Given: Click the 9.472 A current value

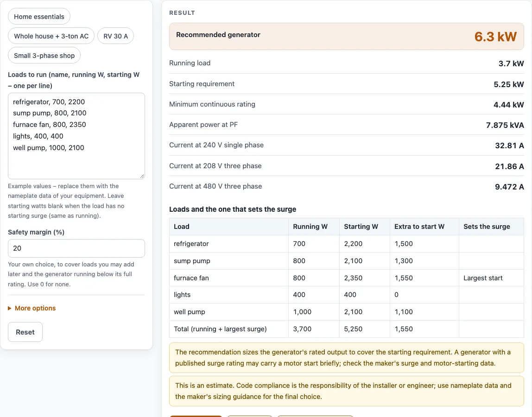Looking at the screenshot, I should pos(509,187).
